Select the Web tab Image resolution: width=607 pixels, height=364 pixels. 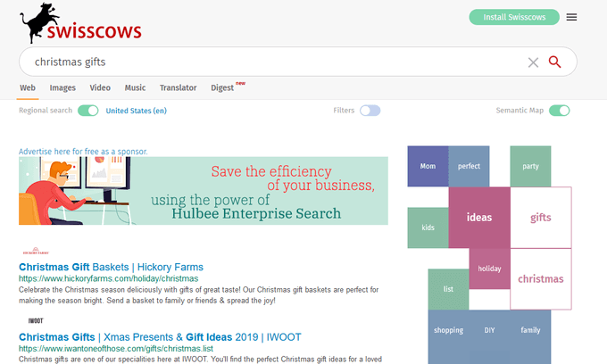click(x=28, y=87)
